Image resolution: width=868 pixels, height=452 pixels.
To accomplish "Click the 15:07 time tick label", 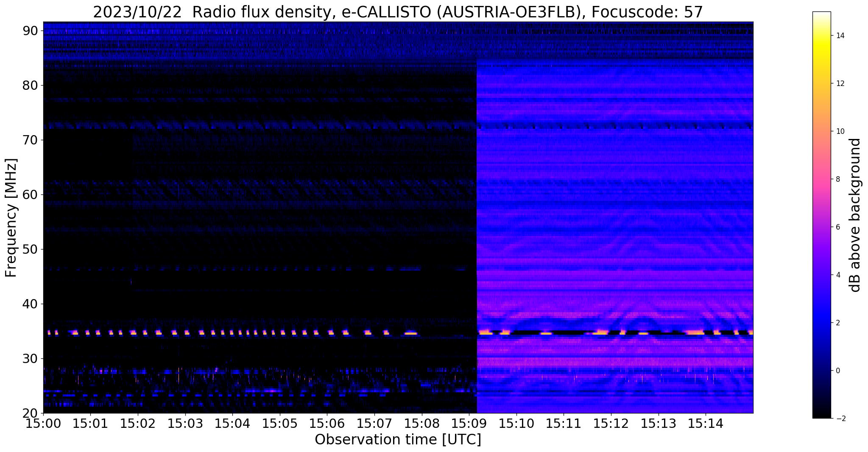I will coord(374,423).
